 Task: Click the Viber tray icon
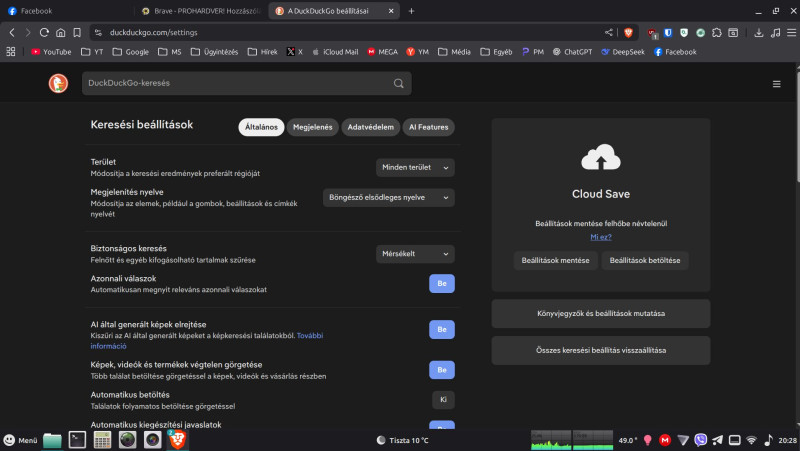701,440
